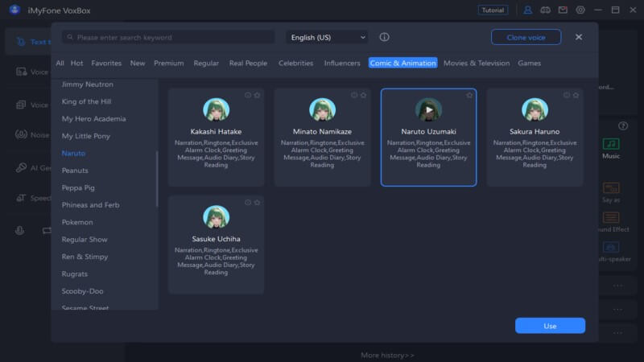Screen dimensions: 644x362
Task: Click the Multi-speaker icon
Action: [611, 247]
